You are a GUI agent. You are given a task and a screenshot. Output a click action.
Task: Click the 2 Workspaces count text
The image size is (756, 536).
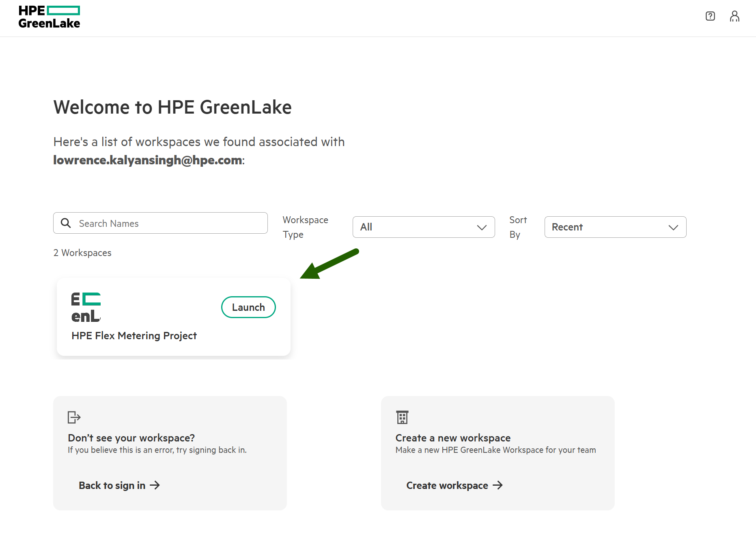(82, 253)
